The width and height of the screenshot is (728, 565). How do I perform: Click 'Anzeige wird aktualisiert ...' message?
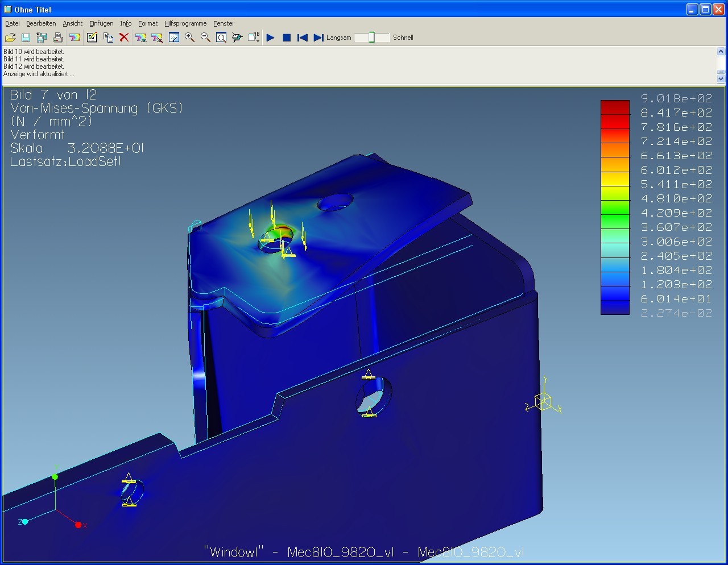(39, 74)
